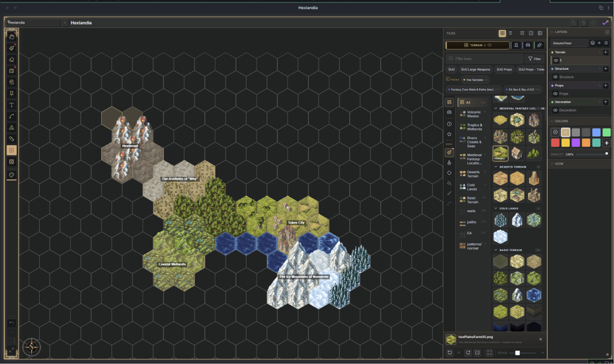The height and width of the screenshot is (364, 614).
Task: Pick the blue color swatch
Action: pyautogui.click(x=596, y=132)
